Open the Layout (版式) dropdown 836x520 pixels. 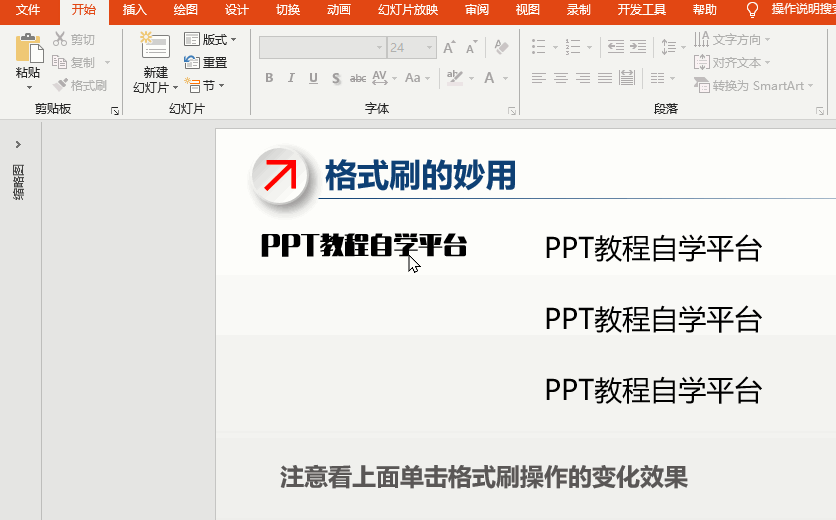tap(210, 39)
